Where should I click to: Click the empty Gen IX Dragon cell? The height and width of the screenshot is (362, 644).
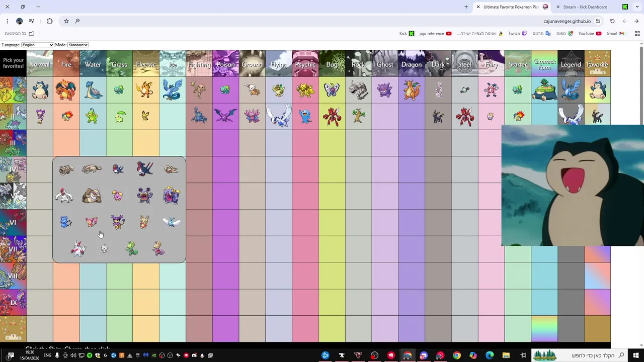pyautogui.click(x=412, y=303)
